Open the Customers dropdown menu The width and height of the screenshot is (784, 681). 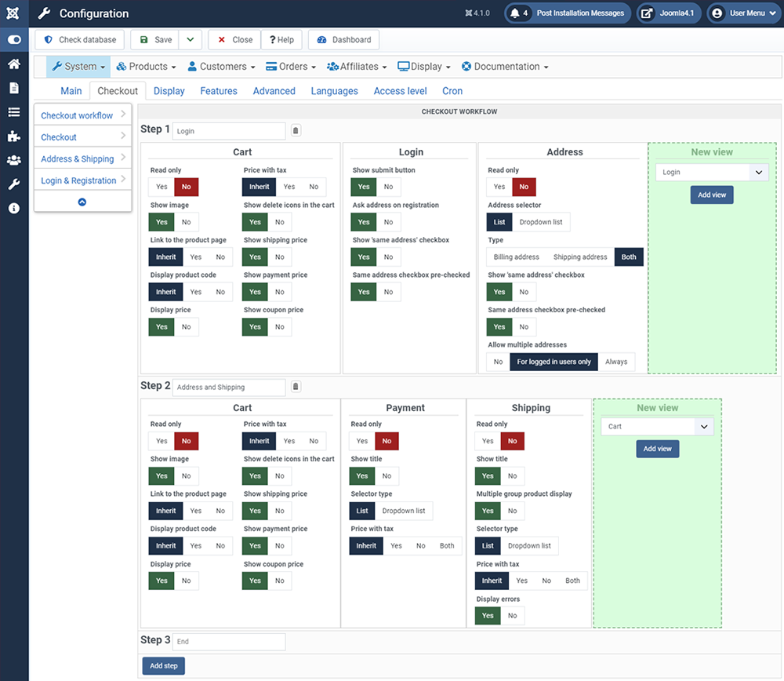pos(222,67)
